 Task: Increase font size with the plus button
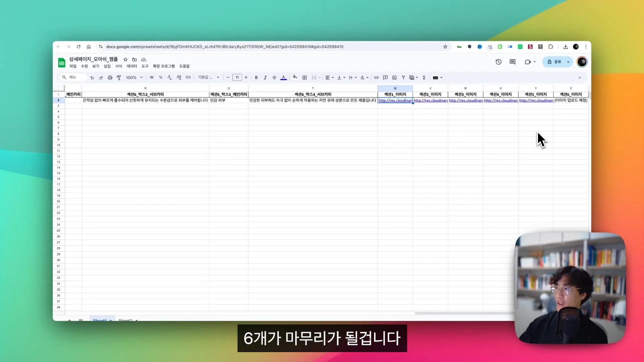click(x=246, y=77)
